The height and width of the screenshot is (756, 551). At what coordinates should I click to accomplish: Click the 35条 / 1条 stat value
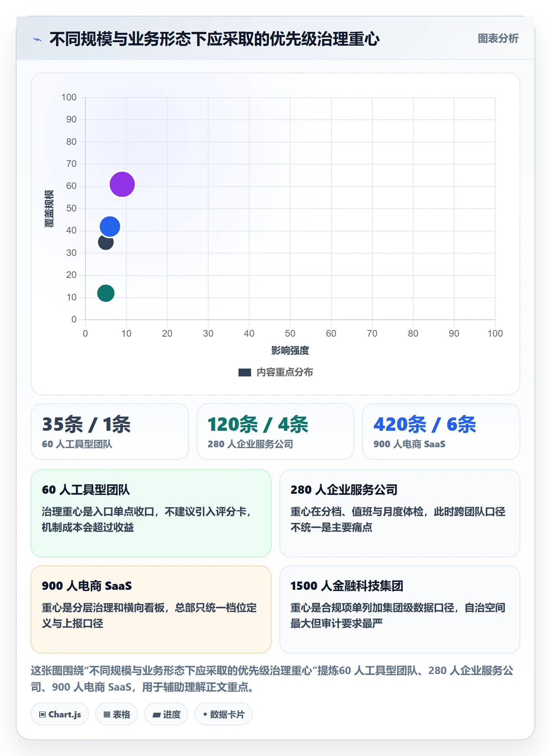pos(86,424)
